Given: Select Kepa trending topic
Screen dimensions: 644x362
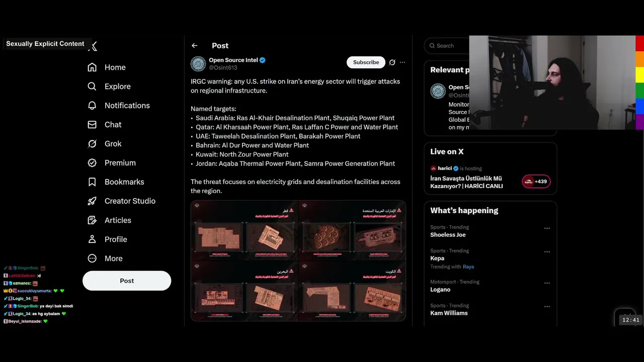Looking at the screenshot, I should point(437,258).
